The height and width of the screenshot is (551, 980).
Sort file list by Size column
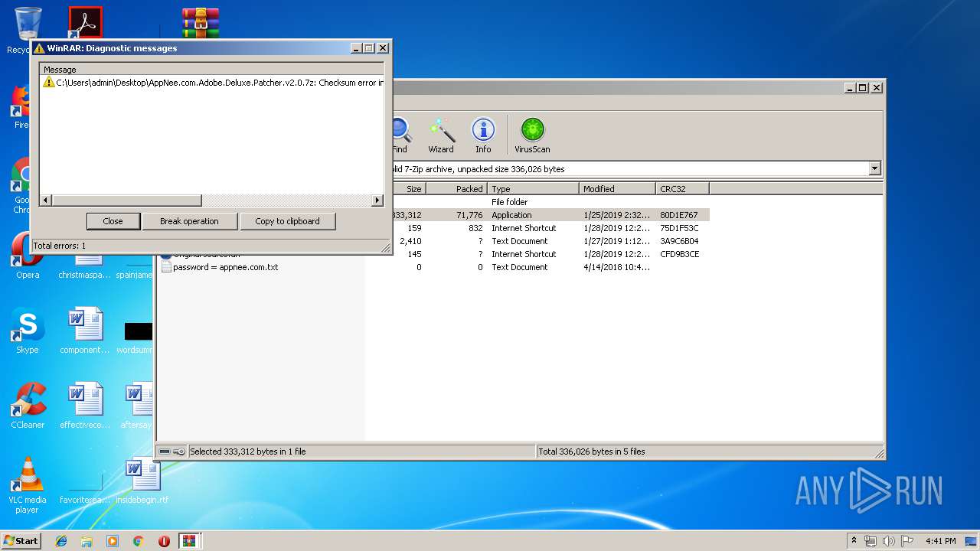coord(408,189)
